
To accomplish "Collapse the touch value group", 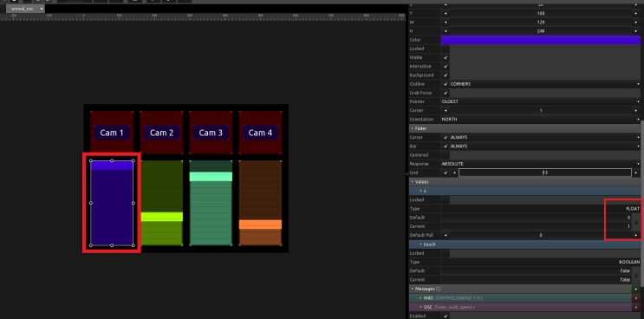I will point(420,244).
